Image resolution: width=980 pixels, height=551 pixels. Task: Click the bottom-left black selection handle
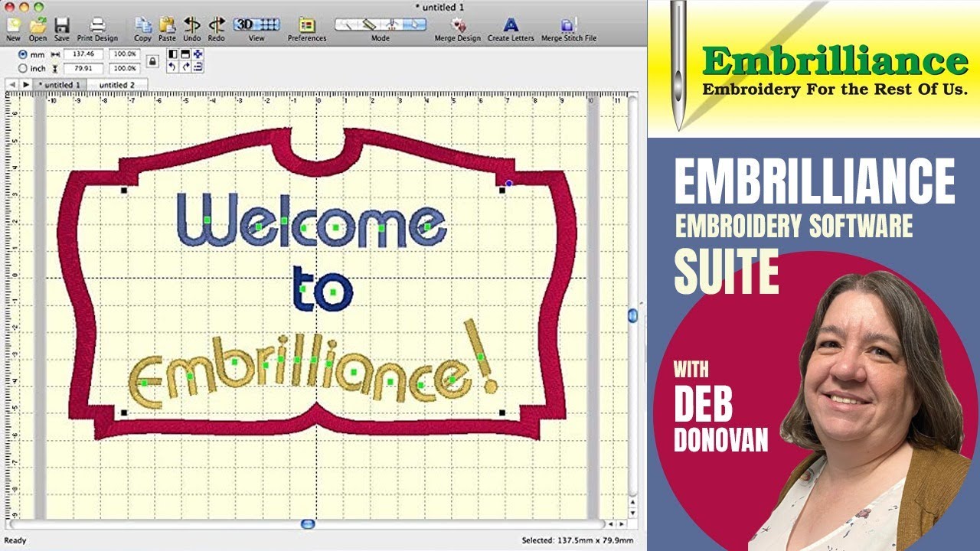click(124, 413)
